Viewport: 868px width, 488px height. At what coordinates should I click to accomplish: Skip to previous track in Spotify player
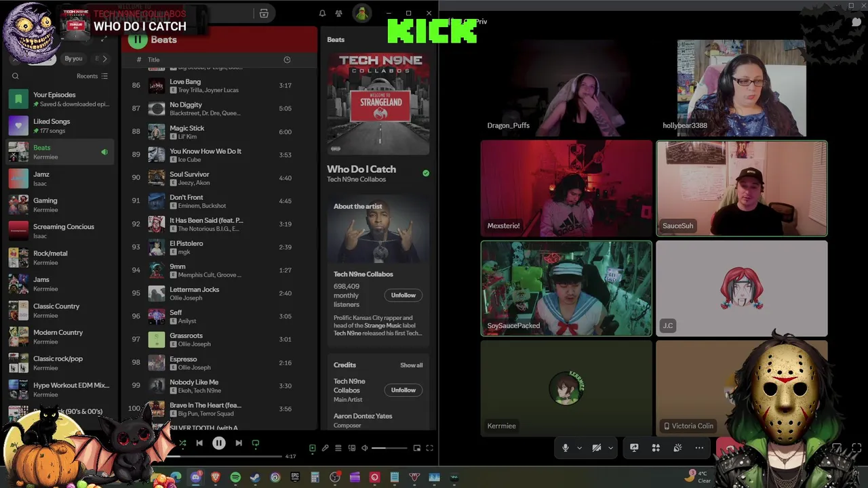(199, 443)
